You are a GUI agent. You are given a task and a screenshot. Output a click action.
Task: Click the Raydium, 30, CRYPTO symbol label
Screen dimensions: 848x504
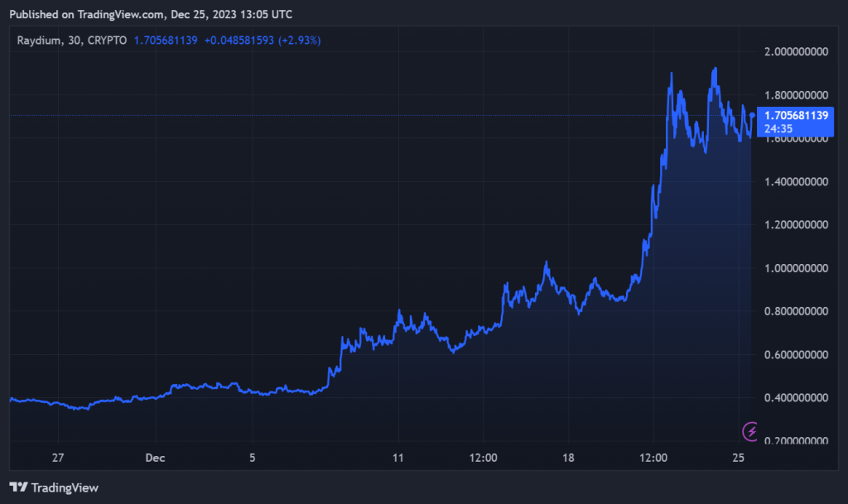[72, 40]
